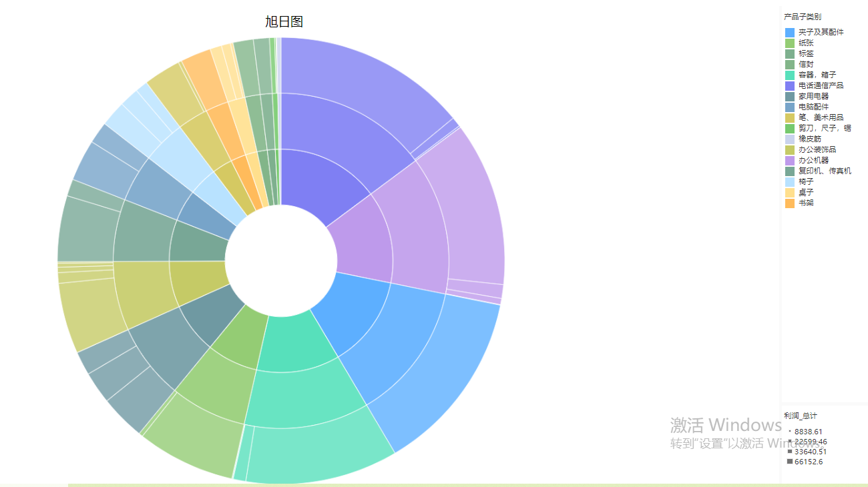Click the 夹子及其配件 legend color swatch

coord(790,32)
